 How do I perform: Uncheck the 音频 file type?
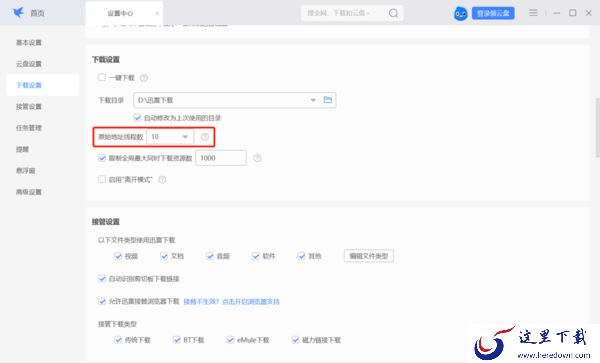click(x=210, y=256)
